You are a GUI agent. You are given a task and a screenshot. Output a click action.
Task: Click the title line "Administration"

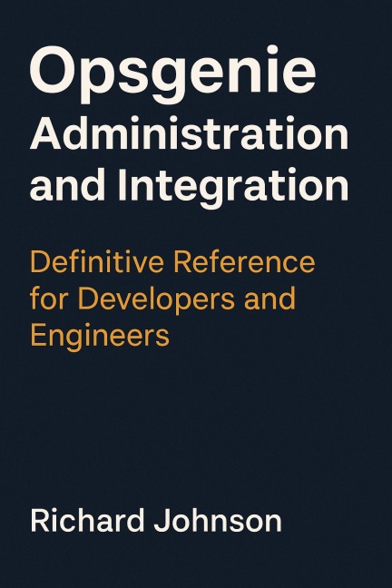[189, 133]
